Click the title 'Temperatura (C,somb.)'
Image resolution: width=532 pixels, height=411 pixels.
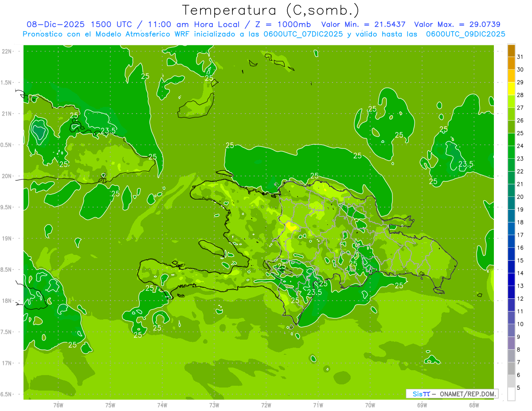[x=271, y=10]
